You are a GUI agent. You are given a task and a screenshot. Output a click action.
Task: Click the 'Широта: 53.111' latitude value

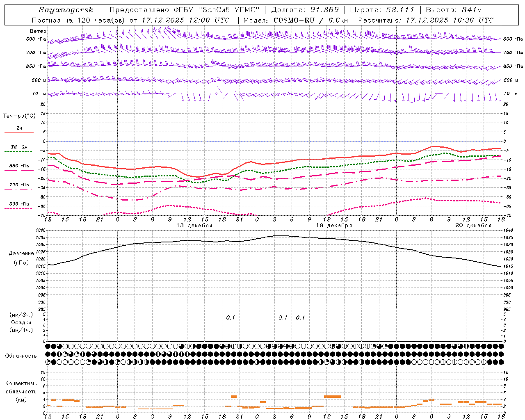pos(382,10)
